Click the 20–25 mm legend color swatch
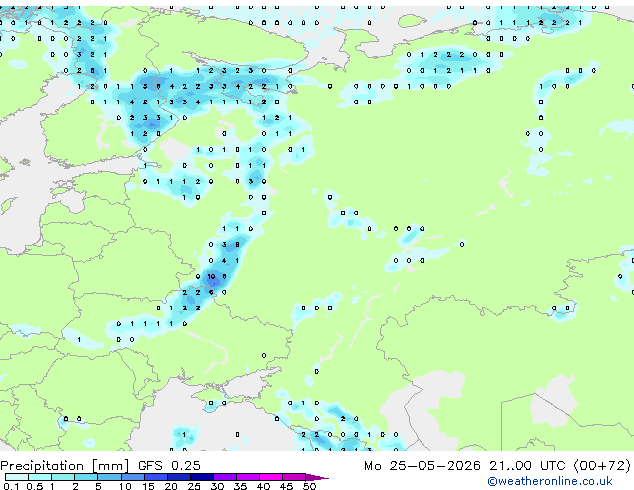Viewport: 634px width, 490px height. [178, 477]
